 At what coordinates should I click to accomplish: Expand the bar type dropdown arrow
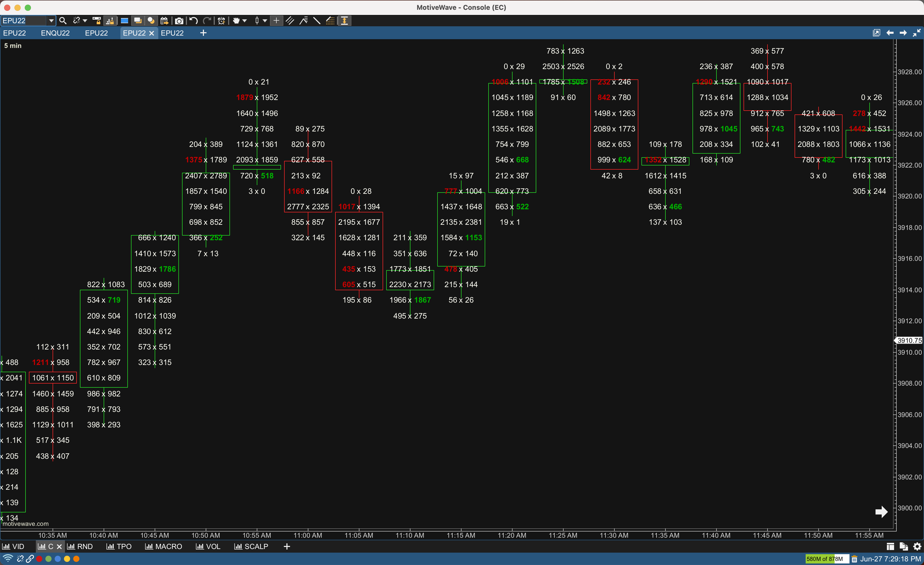point(265,21)
